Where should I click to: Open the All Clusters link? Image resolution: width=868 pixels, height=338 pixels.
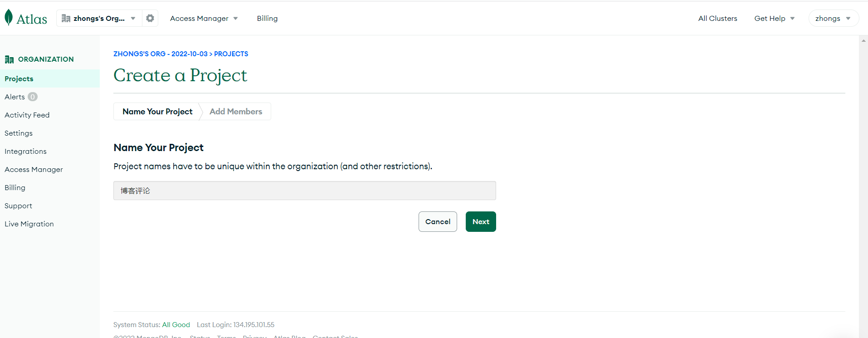tap(717, 19)
